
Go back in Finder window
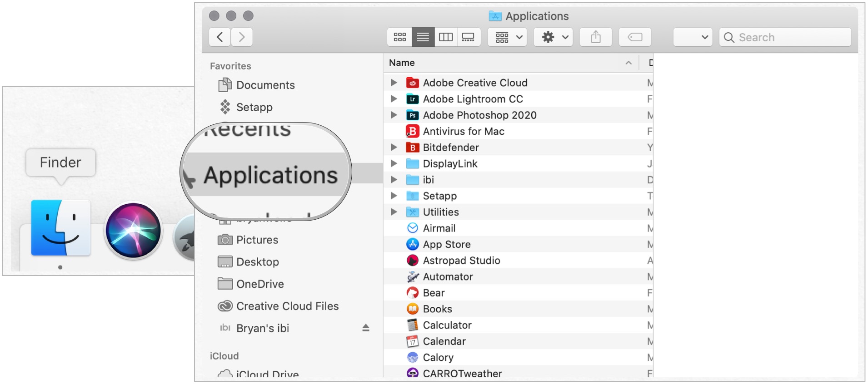tap(220, 37)
